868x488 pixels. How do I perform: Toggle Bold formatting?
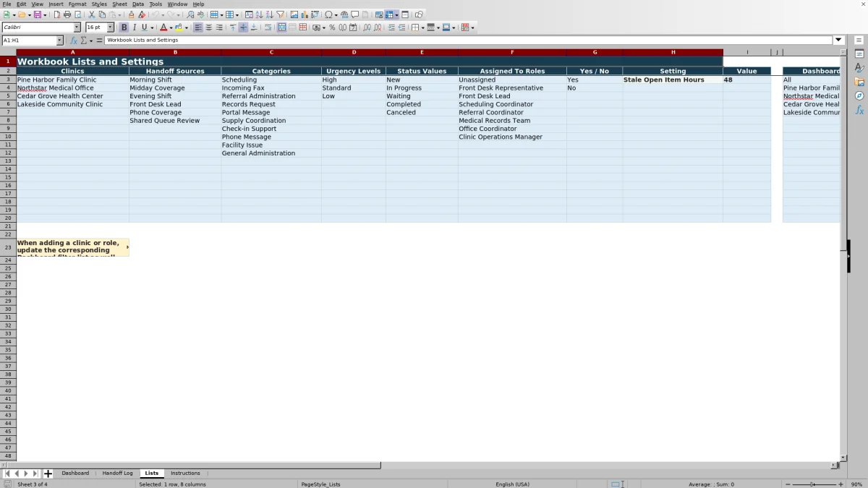tap(124, 27)
